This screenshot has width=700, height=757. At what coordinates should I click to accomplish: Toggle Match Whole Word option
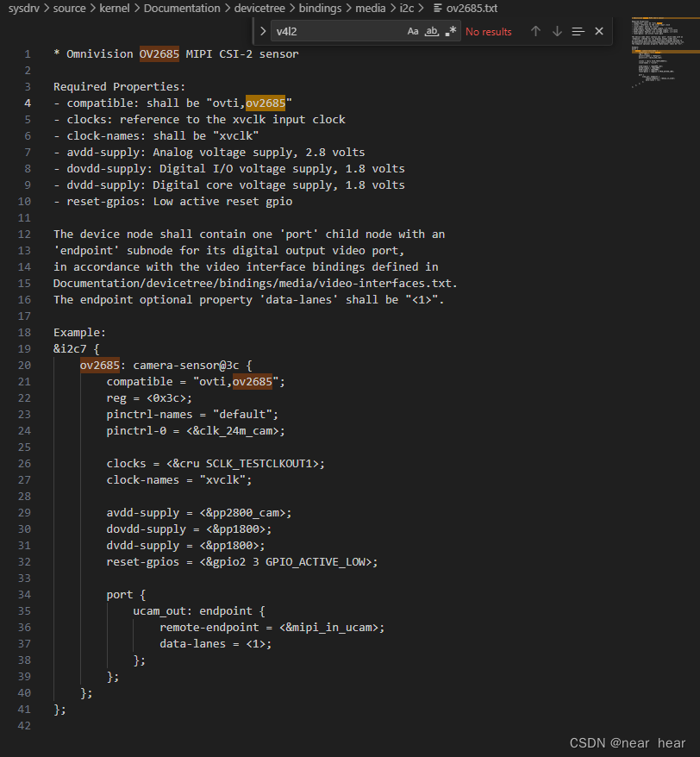coord(431,31)
